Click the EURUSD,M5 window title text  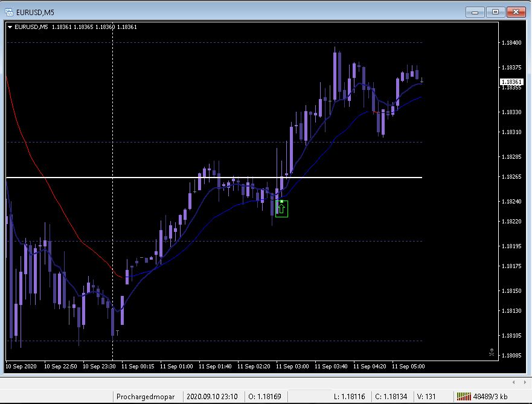coord(35,13)
